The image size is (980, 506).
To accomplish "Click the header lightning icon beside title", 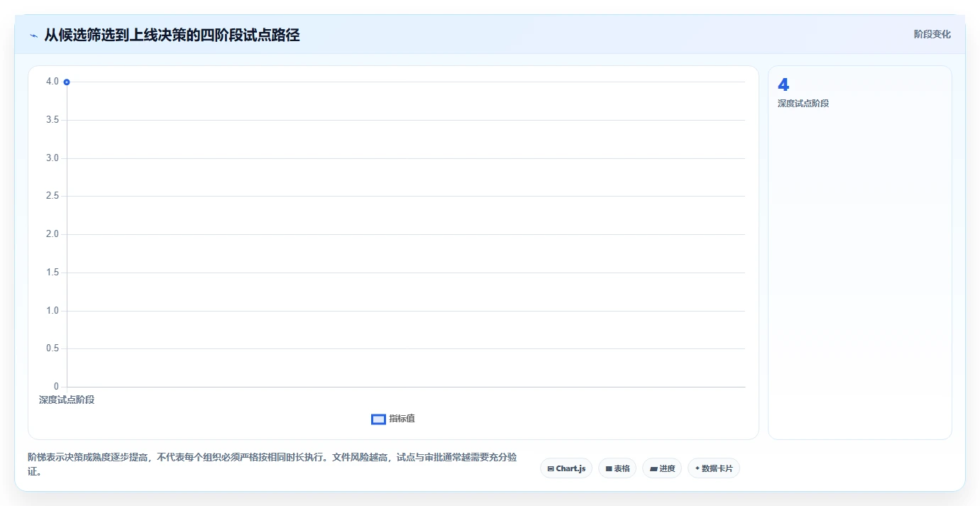I will [33, 35].
